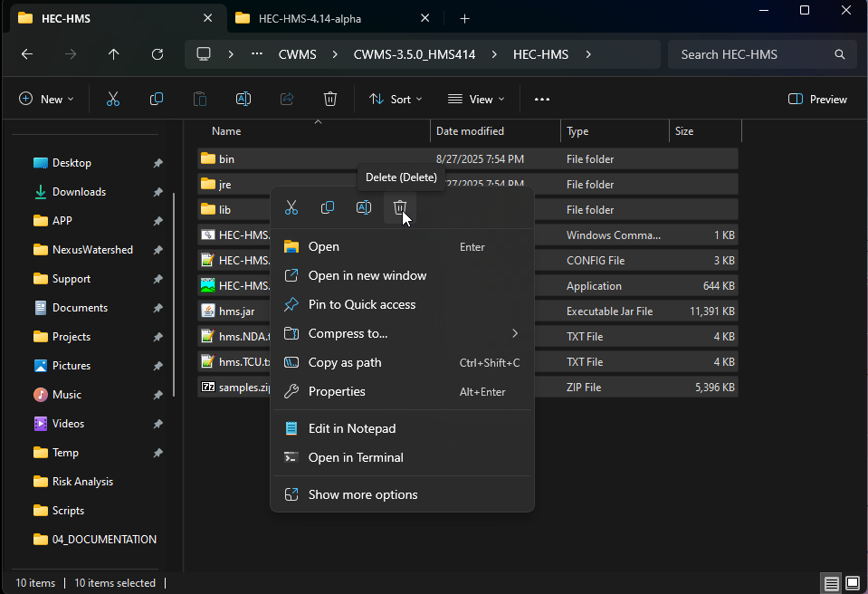Click the toolbar Delete trash icon
The width and height of the screenshot is (868, 594).
click(x=330, y=100)
